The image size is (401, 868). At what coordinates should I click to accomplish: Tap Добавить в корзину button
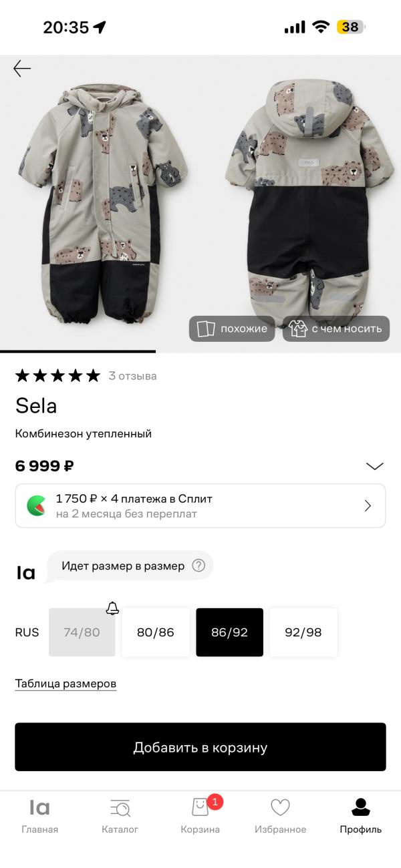(x=200, y=746)
